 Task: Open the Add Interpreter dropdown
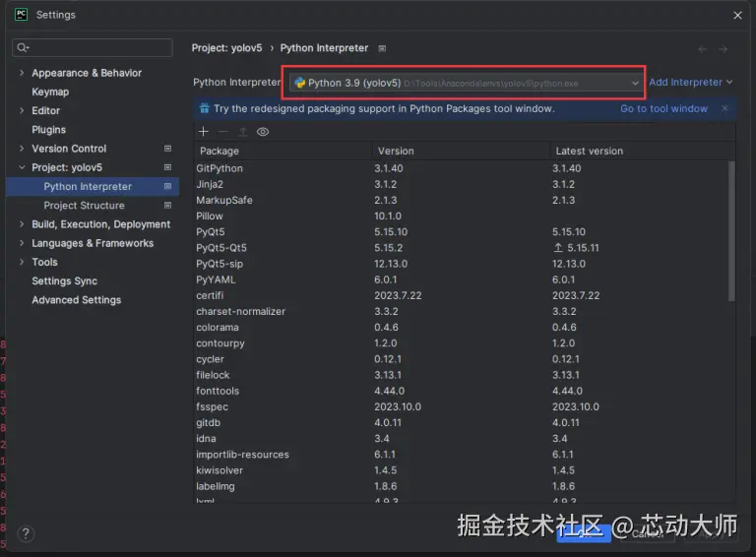click(x=690, y=83)
